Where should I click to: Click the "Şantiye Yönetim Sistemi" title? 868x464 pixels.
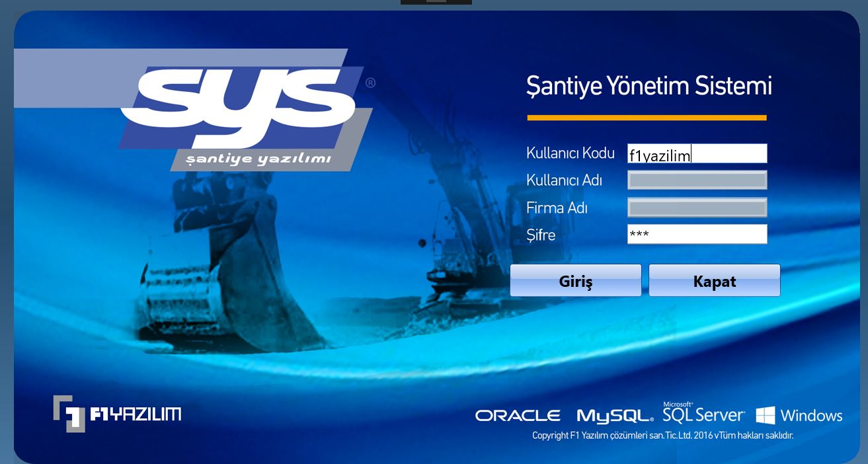[x=649, y=87]
